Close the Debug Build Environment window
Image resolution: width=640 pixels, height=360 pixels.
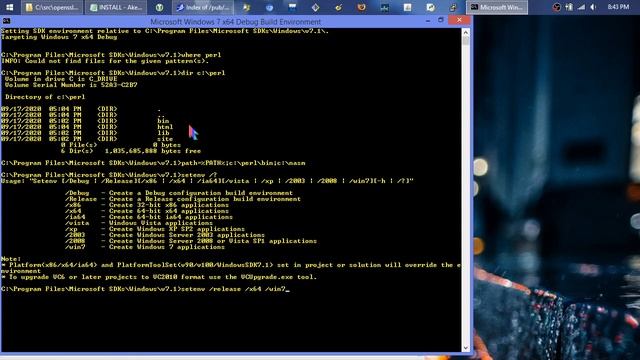click(x=459, y=20)
